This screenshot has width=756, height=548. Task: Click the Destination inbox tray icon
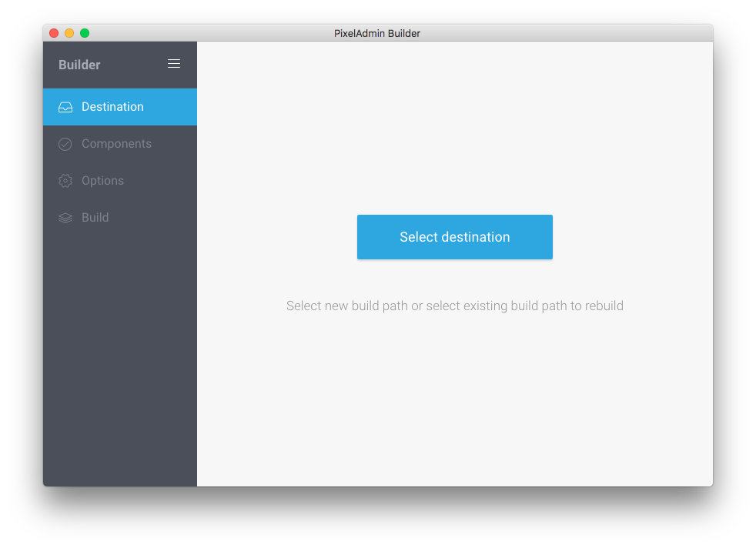(x=65, y=107)
